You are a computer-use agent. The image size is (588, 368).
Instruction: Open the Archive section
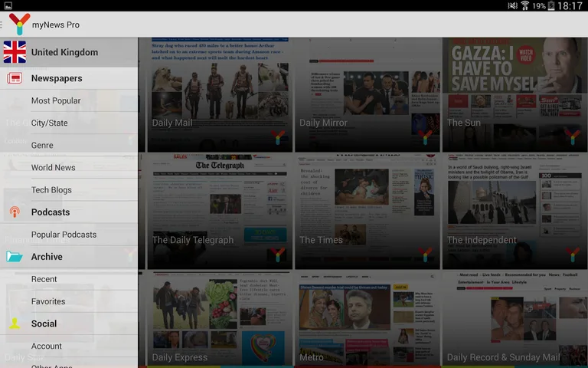point(69,257)
